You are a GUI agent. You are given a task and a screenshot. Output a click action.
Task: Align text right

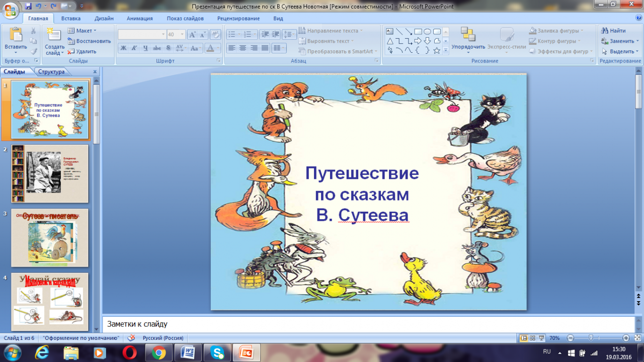coord(254,48)
